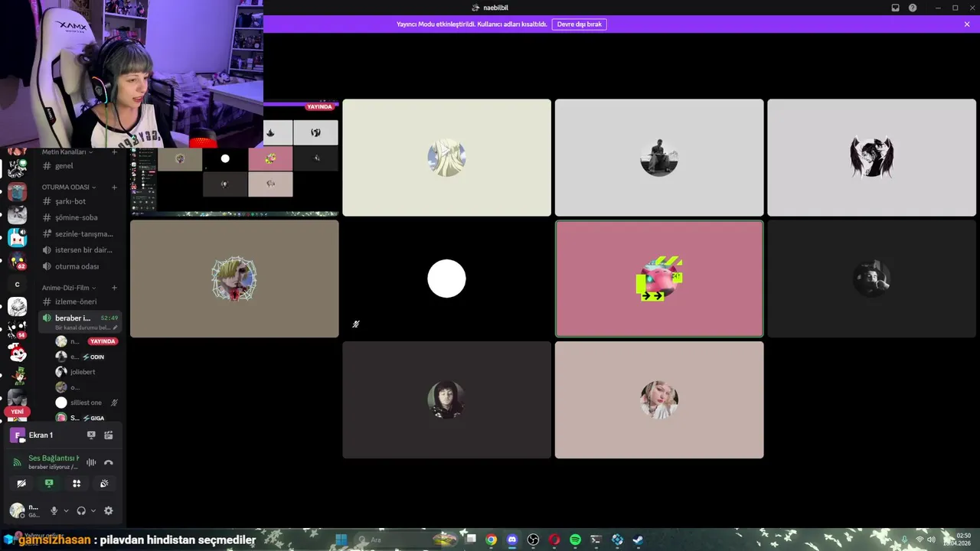The image size is (980, 551).
Task: Select the blonde woman avatar tile
Action: 659,400
